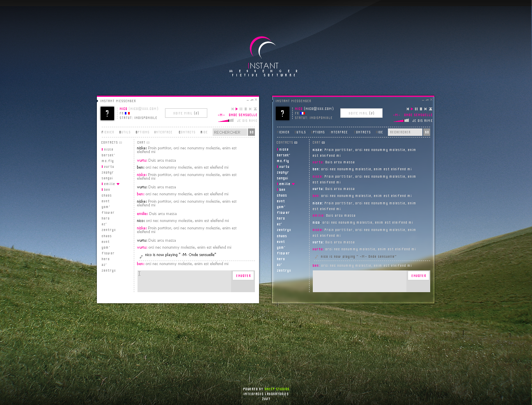Play the song in dark messenger window

[x=412, y=109]
